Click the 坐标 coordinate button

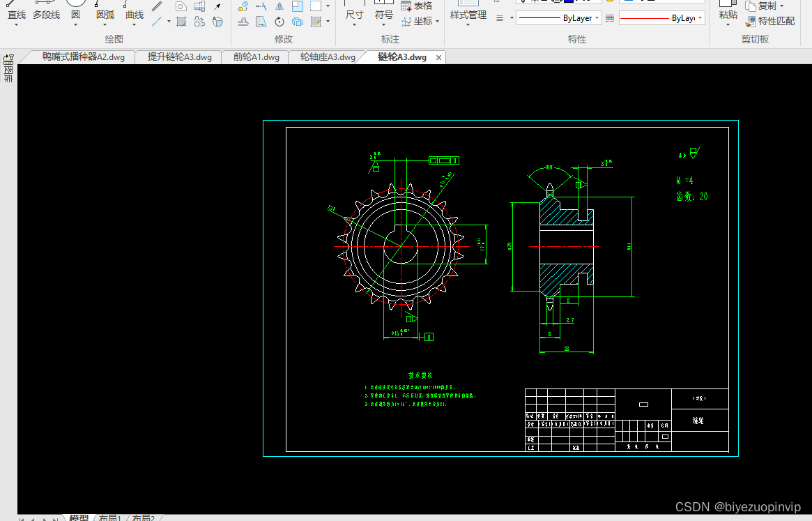417,21
